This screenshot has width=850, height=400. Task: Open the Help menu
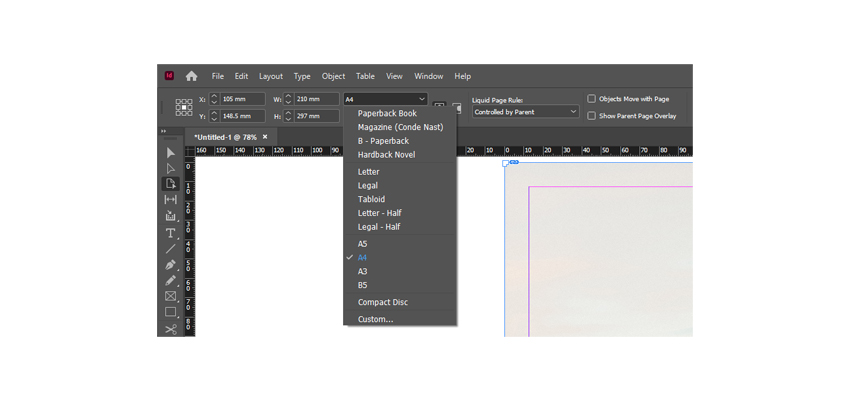(x=462, y=76)
